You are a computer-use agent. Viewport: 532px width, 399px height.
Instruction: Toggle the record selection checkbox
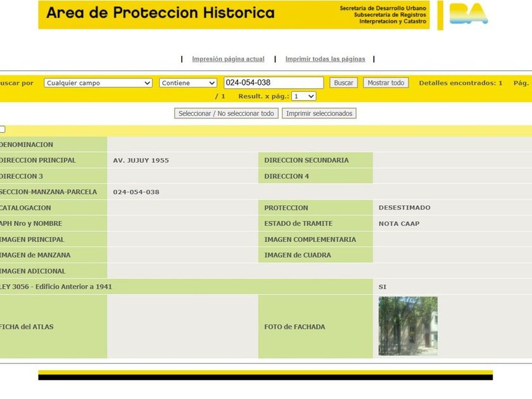point(2,129)
